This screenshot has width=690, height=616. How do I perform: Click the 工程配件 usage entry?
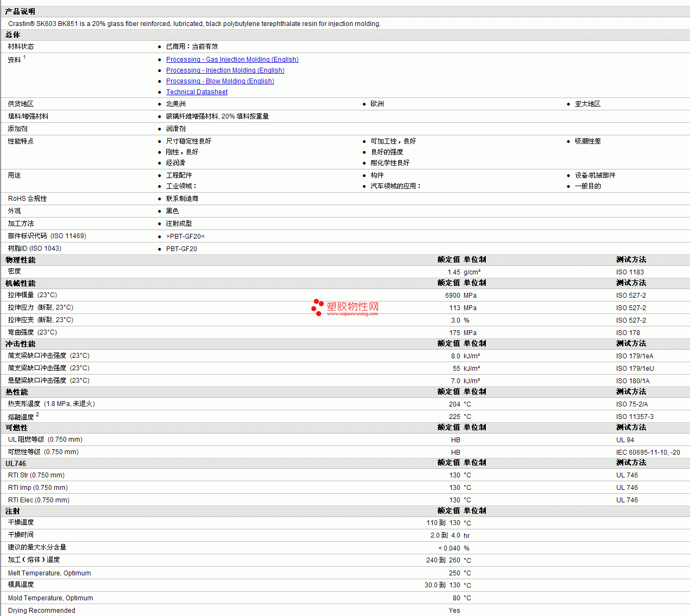(x=179, y=175)
